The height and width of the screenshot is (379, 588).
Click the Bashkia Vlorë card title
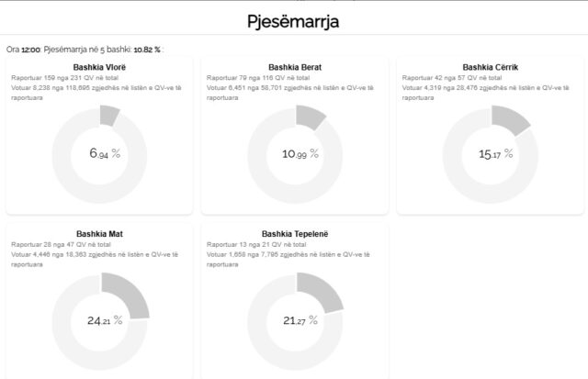pyautogui.click(x=99, y=67)
